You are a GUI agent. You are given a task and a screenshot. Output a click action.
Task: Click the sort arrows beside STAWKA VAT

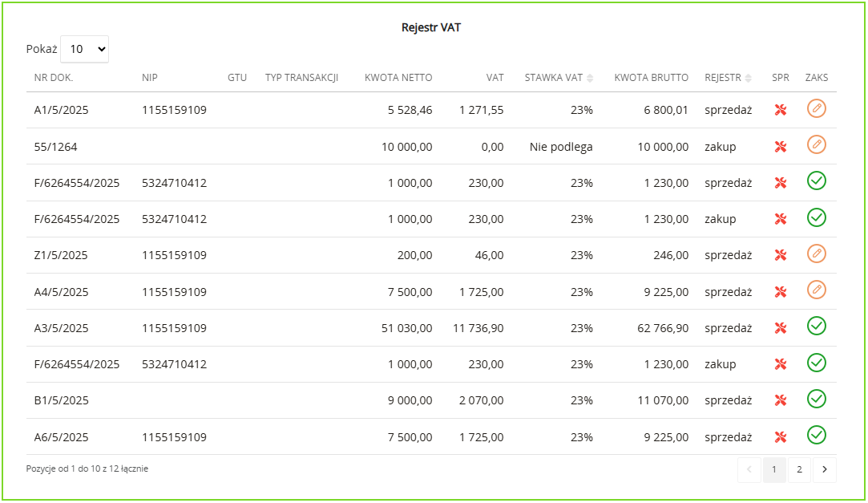click(x=590, y=78)
